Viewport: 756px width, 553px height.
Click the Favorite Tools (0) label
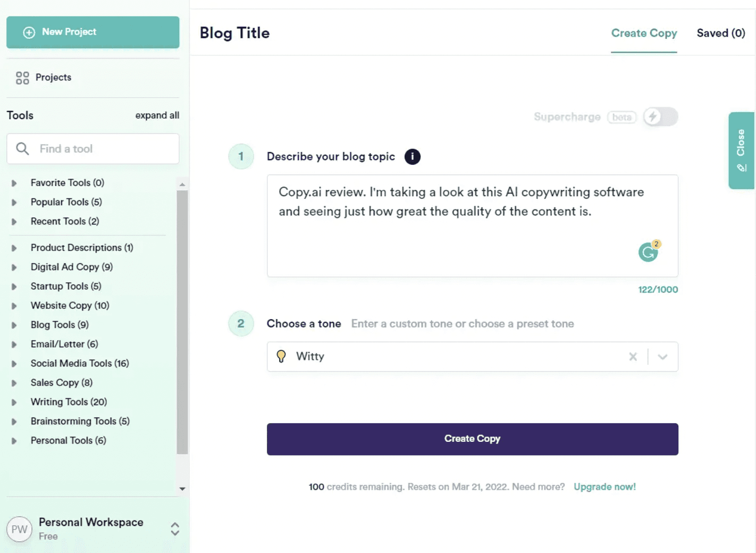pyautogui.click(x=68, y=183)
